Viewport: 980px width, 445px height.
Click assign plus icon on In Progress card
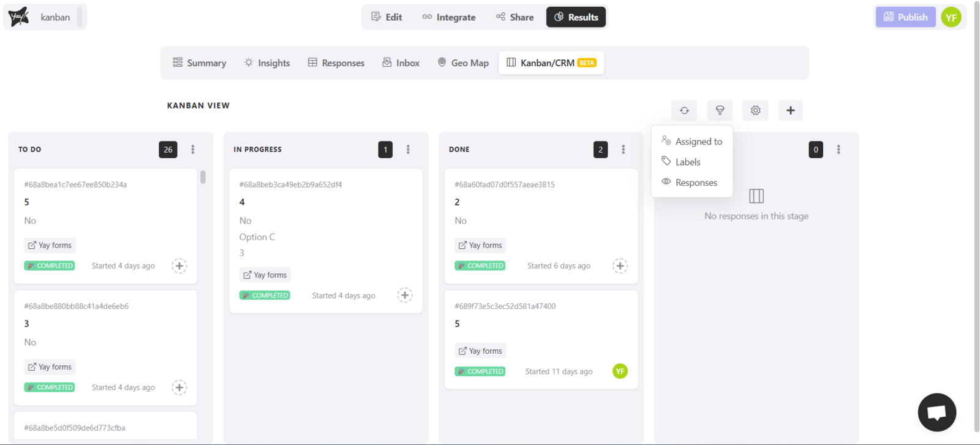(x=404, y=295)
